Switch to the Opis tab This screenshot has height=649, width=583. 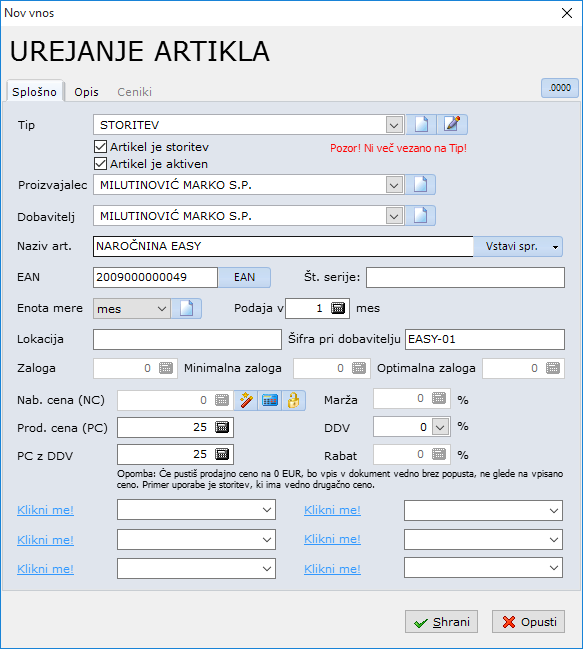(x=86, y=92)
